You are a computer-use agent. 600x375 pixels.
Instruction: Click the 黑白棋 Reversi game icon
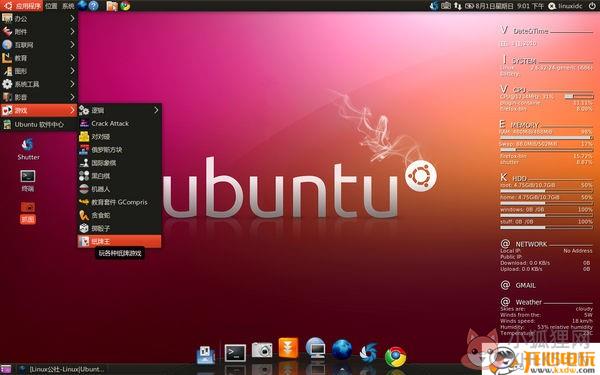(x=84, y=176)
